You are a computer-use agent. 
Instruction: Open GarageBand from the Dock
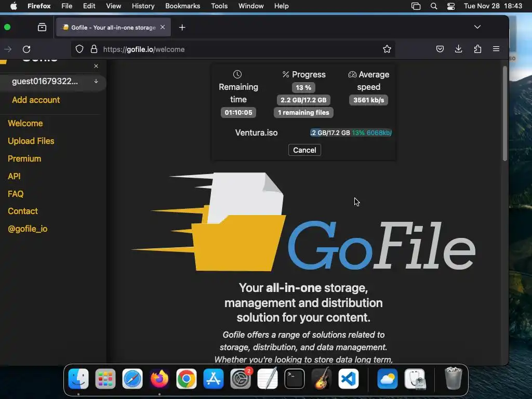(322, 379)
